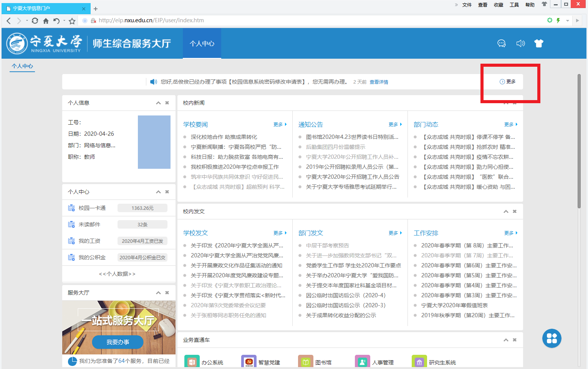Viewport: 588px width, 369px height.
Task: Open address bar dropdown arrow
Action: point(567,21)
